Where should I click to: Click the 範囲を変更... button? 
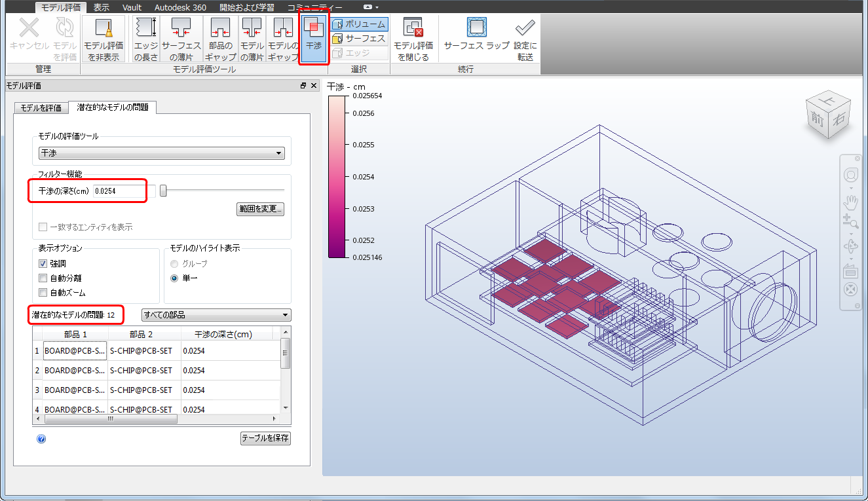[261, 210]
